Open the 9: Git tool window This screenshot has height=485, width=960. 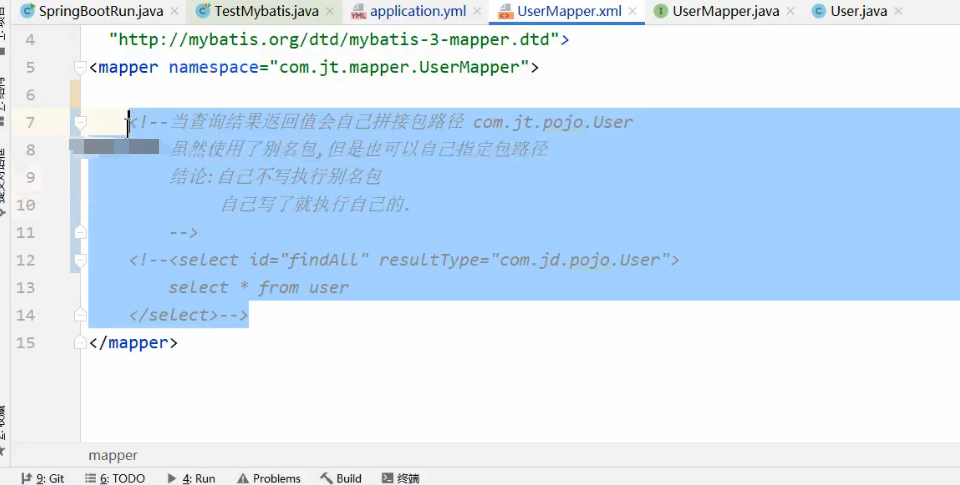pyautogui.click(x=43, y=478)
